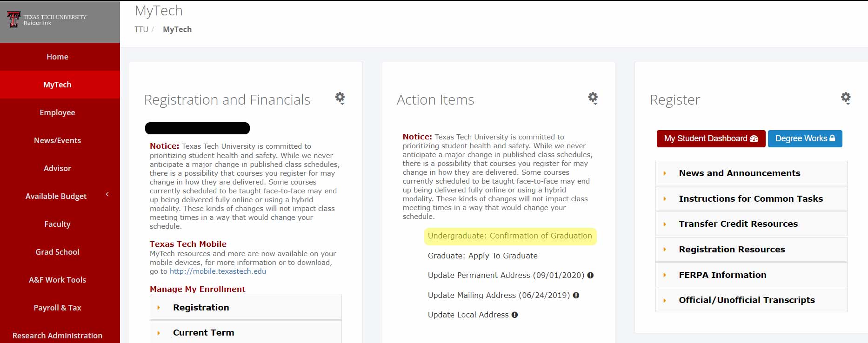Go to Home in sidebar
The image size is (868, 343).
pyautogui.click(x=60, y=57)
